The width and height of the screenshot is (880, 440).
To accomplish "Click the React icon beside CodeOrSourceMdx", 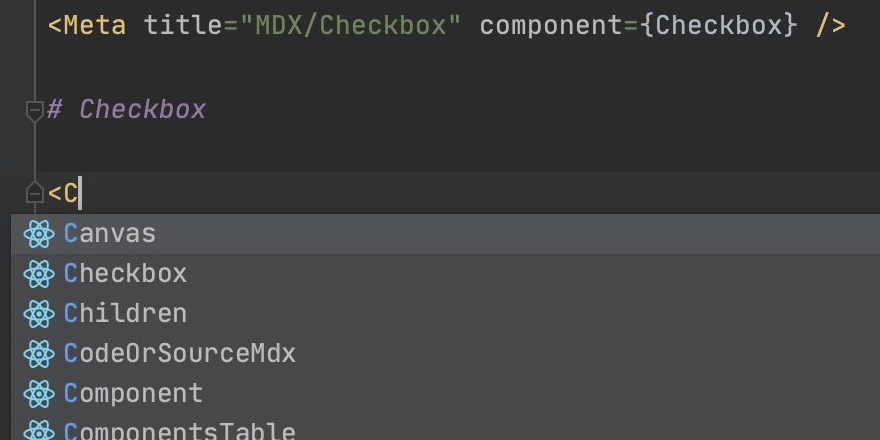I will tap(38, 354).
